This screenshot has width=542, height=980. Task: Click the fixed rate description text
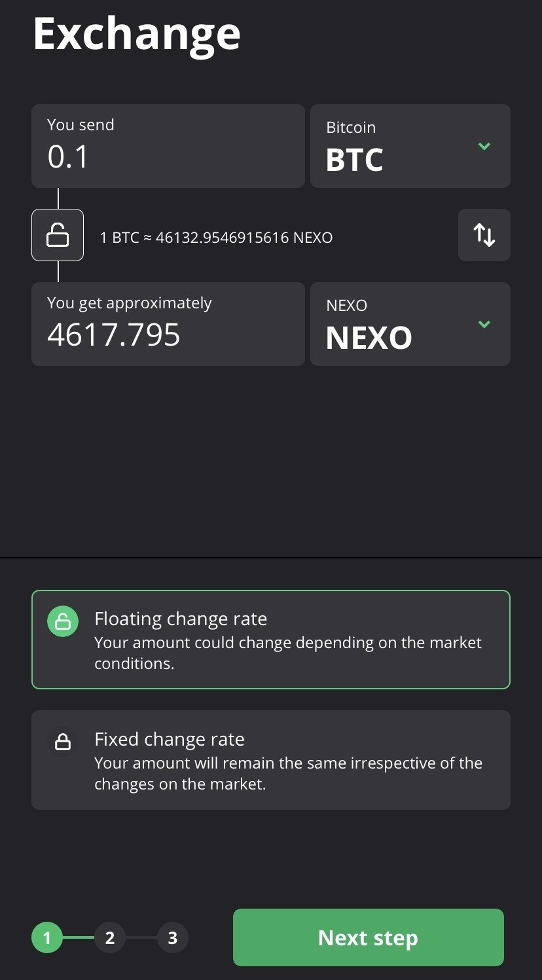tap(288, 773)
